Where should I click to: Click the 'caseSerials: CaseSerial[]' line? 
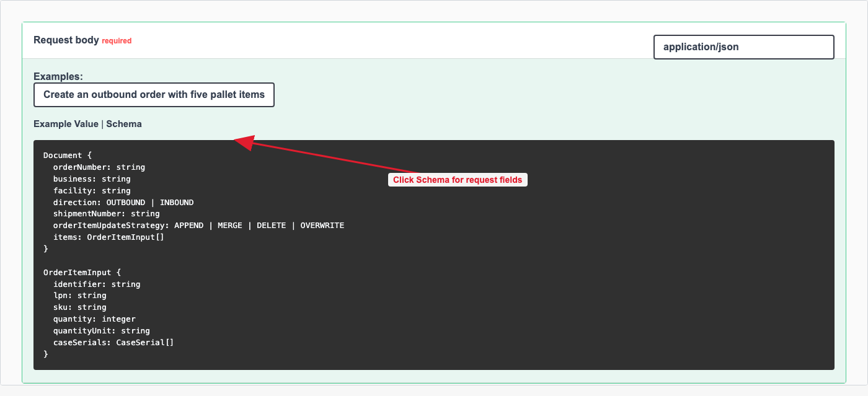pos(113,343)
